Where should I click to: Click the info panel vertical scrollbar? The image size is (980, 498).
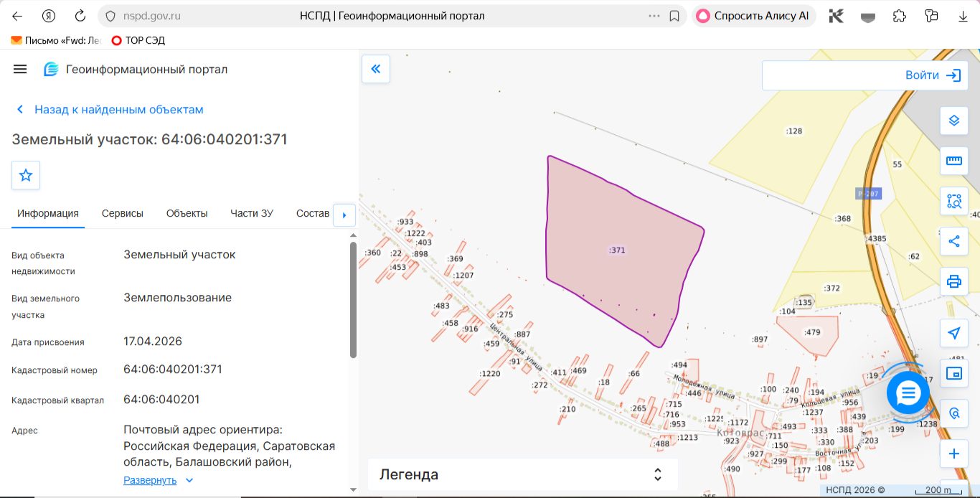pos(353,300)
